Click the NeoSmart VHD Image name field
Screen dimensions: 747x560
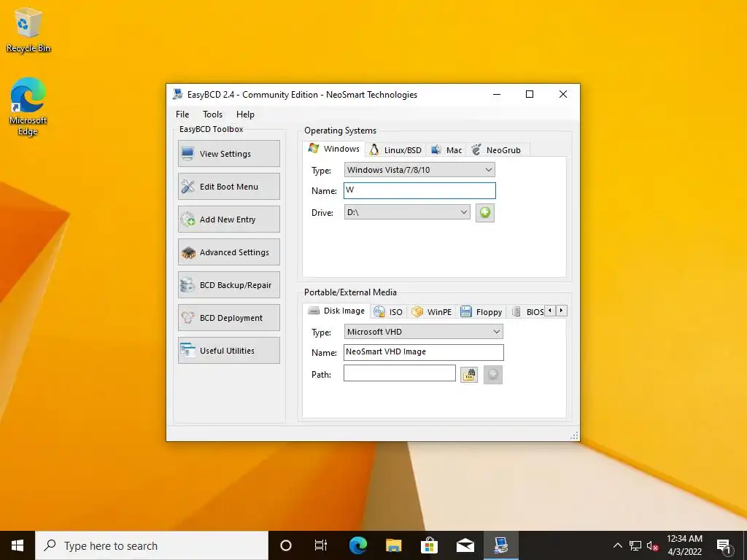pyautogui.click(x=424, y=352)
